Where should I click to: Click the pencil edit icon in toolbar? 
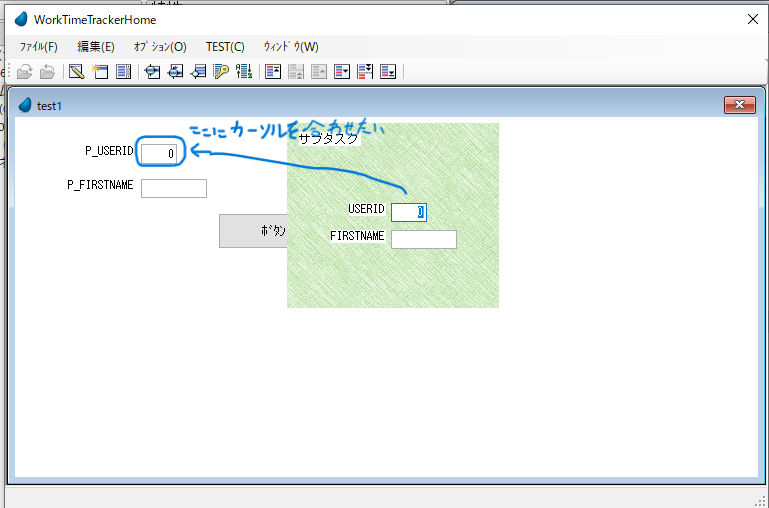tap(76, 71)
